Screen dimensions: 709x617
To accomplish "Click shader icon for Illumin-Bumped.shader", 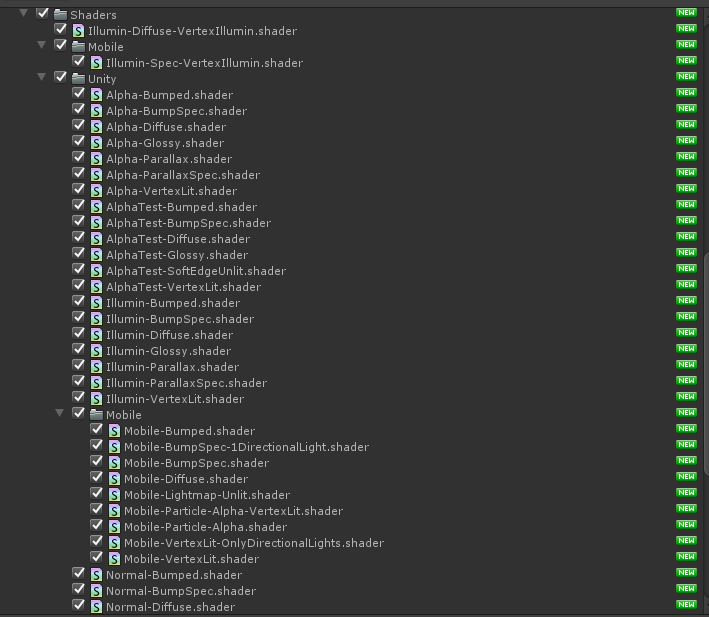I will [96, 303].
